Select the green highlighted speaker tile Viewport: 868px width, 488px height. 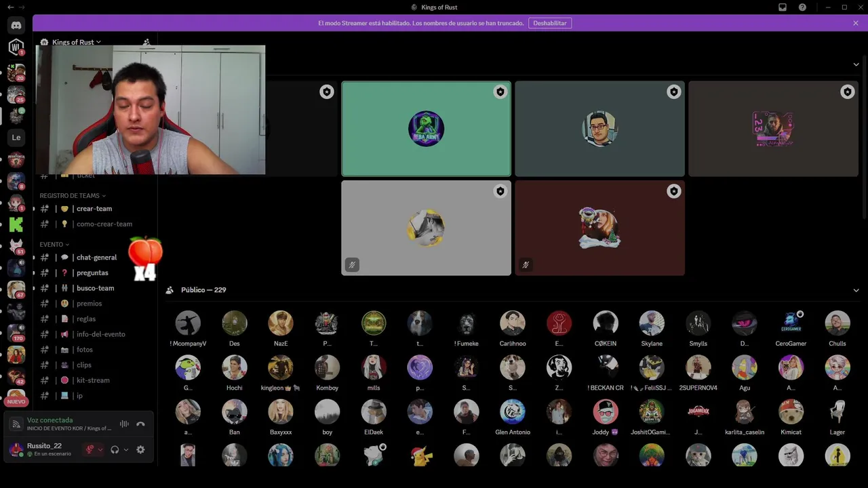point(426,129)
